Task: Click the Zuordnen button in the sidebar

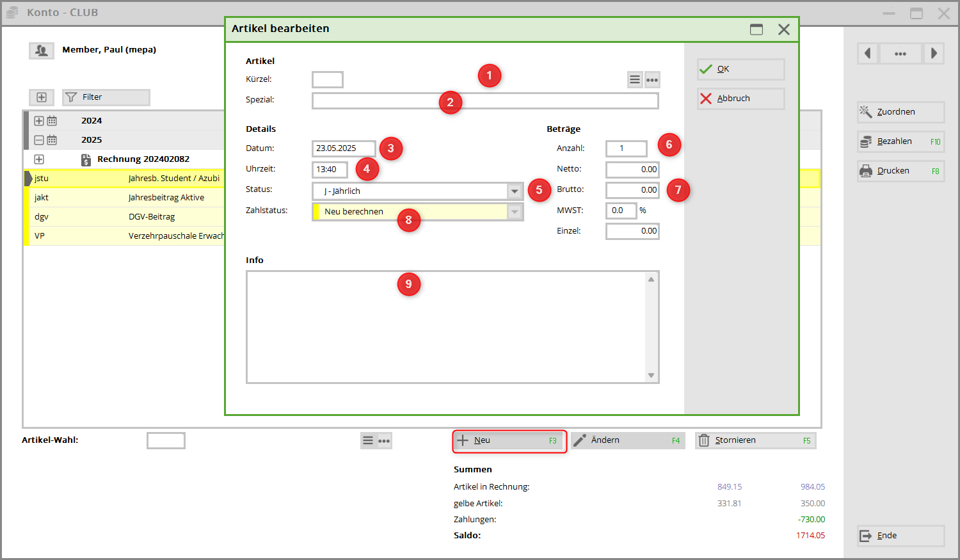Action: tap(900, 112)
